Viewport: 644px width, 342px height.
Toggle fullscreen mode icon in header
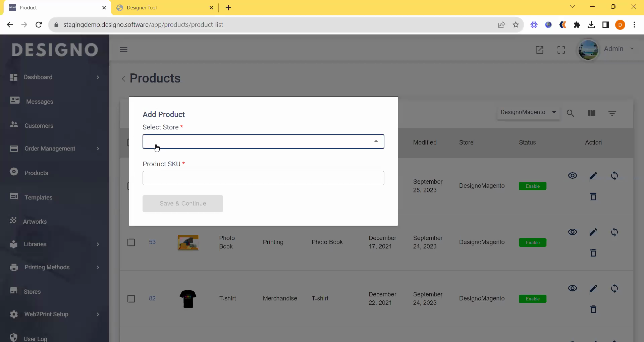[561, 50]
